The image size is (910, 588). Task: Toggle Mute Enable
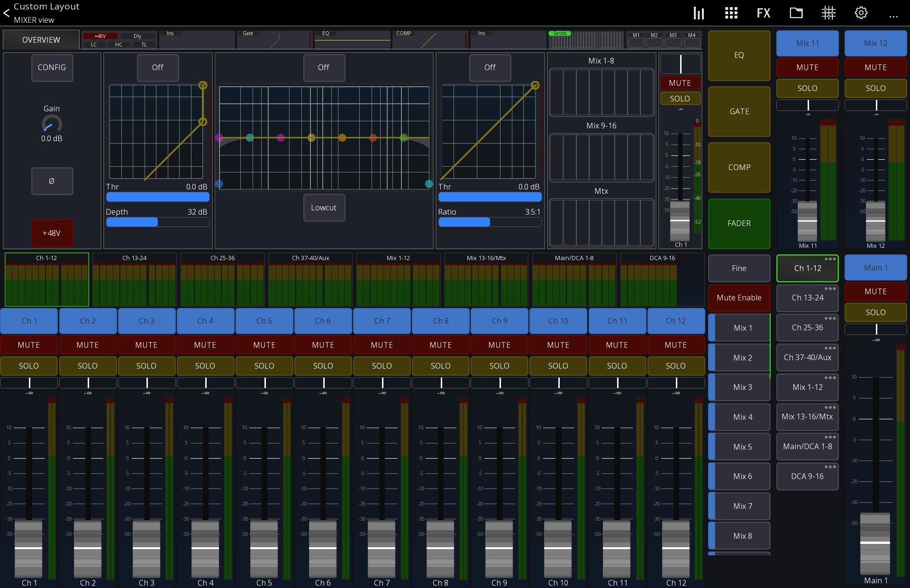tap(739, 298)
